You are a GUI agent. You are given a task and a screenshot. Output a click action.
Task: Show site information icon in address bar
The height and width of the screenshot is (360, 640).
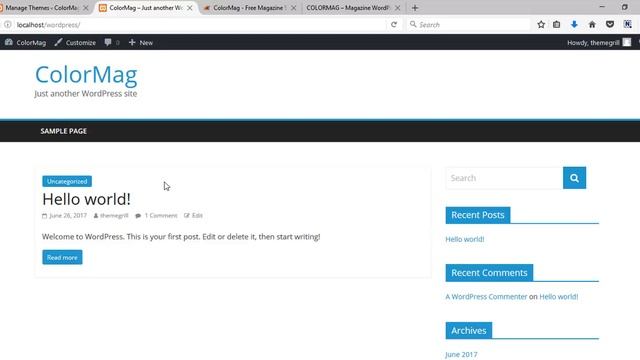[8, 24]
